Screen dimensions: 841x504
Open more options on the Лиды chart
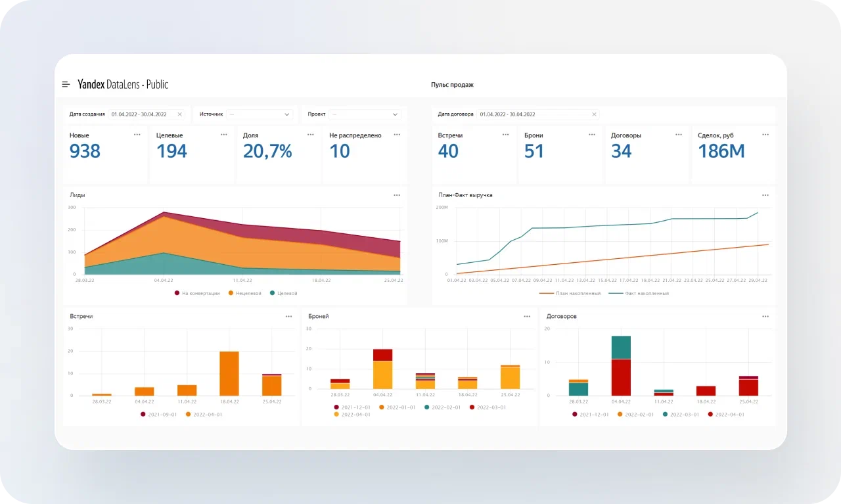[397, 195]
